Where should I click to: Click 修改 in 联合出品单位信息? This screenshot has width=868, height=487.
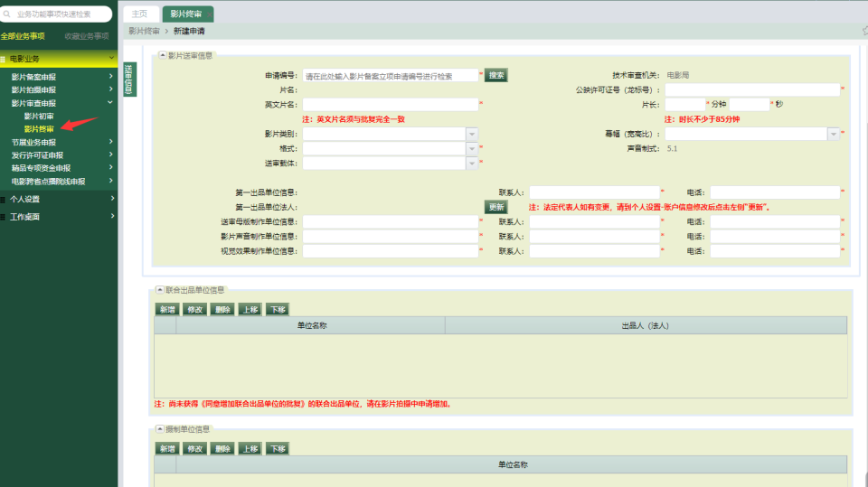click(x=195, y=309)
